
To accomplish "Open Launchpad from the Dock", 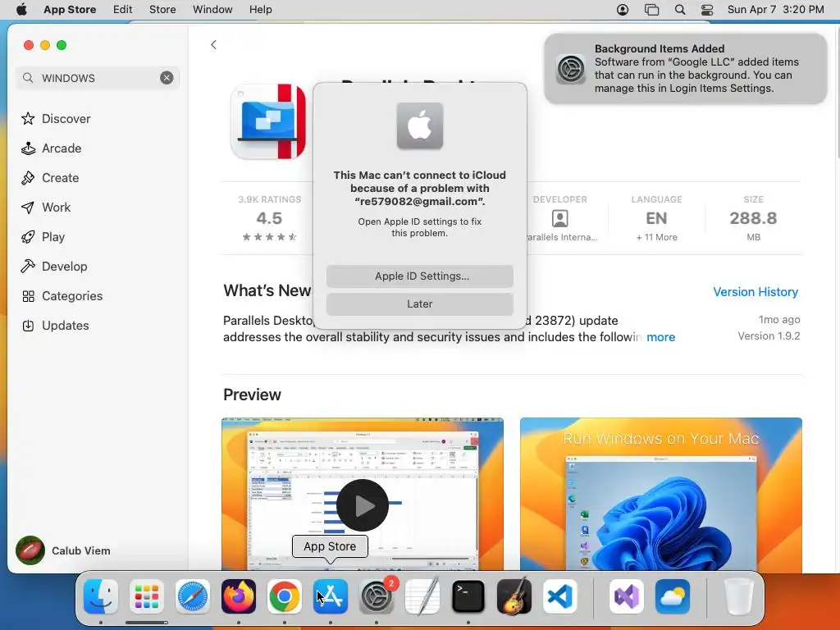I will 147,596.
